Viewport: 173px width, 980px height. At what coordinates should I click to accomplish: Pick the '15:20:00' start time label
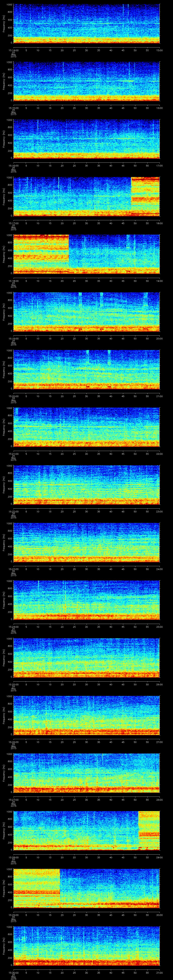click(x=13, y=396)
